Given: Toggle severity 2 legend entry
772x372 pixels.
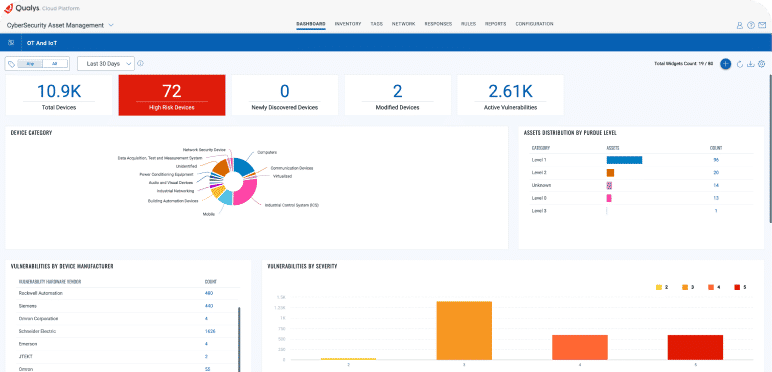Looking at the screenshot, I should point(662,286).
